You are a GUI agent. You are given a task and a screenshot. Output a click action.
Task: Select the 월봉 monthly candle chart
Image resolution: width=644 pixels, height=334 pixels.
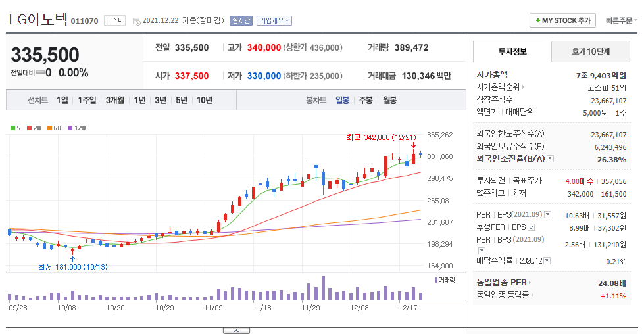coord(390,100)
